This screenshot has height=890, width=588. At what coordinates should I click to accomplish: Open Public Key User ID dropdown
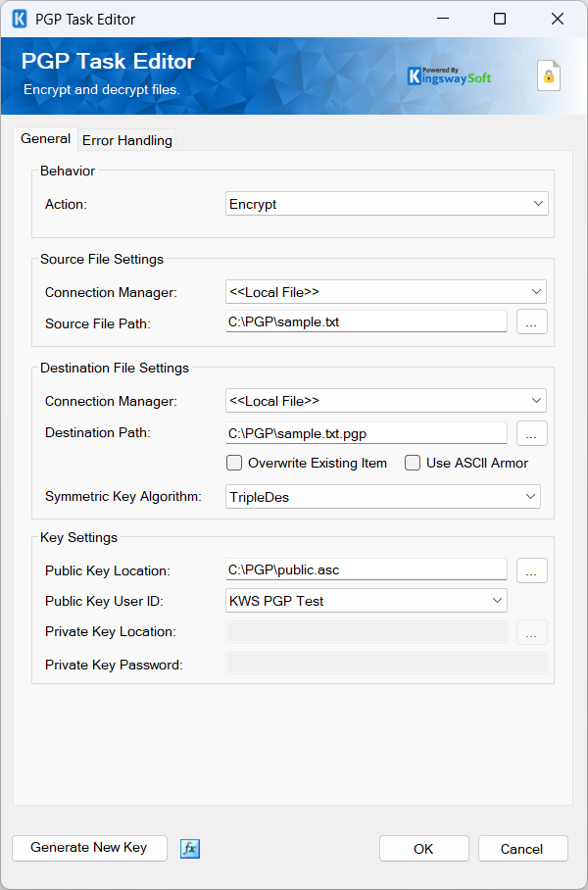coord(367,601)
